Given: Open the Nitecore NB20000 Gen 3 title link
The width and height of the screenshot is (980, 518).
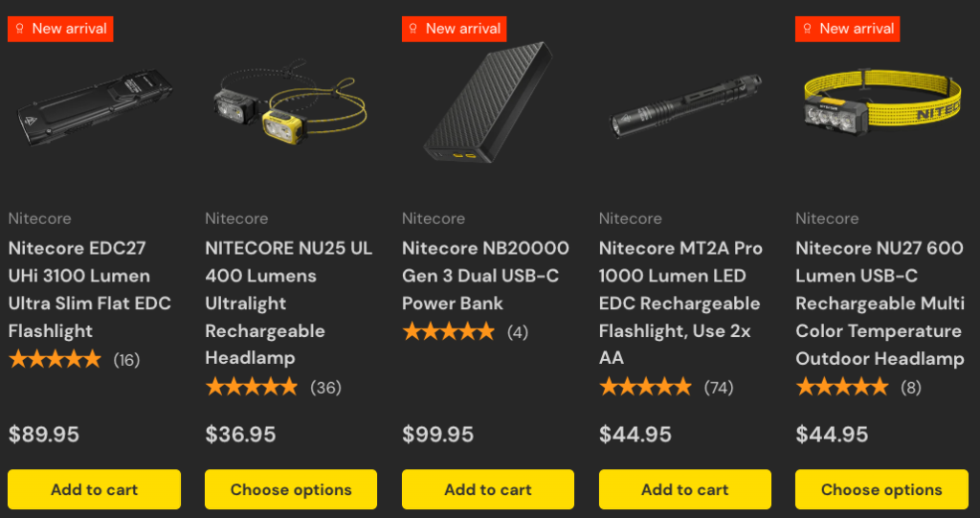Looking at the screenshot, I should (x=485, y=276).
